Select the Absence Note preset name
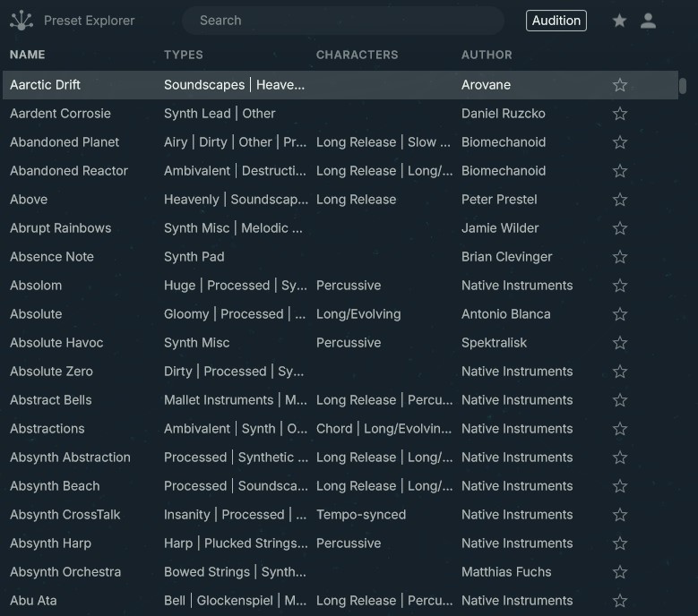Screen dimensions: 698x616 [52, 257]
